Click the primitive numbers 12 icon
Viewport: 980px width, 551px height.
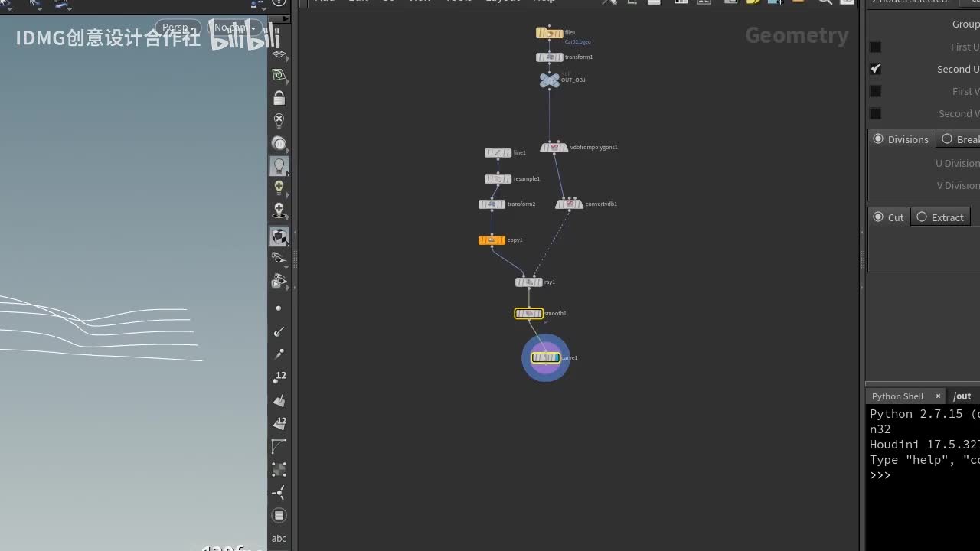coord(279,423)
